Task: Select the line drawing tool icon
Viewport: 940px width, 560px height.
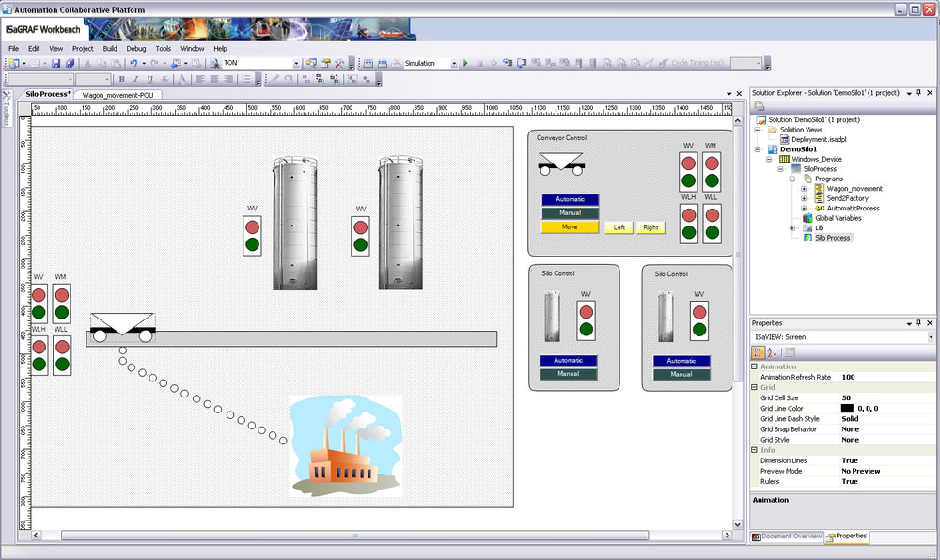Action: [x=273, y=79]
